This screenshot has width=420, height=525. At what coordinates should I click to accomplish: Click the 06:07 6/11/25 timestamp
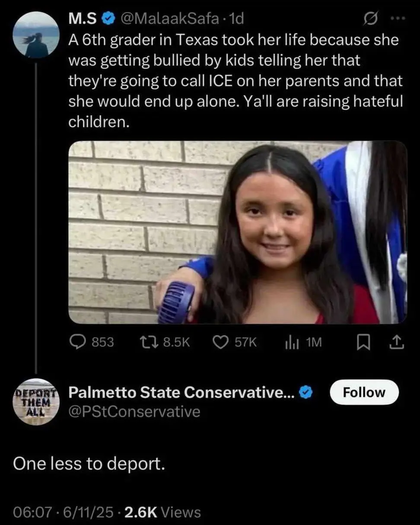pos(63,512)
